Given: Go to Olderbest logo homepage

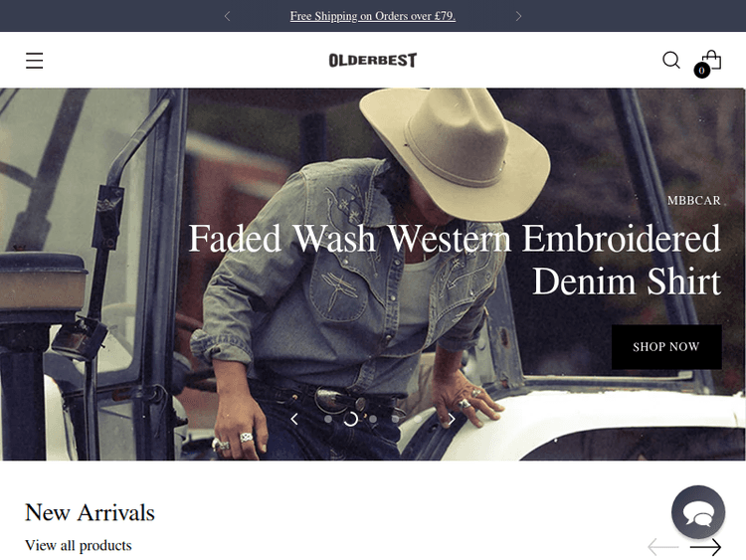Looking at the screenshot, I should pyautogui.click(x=373, y=60).
